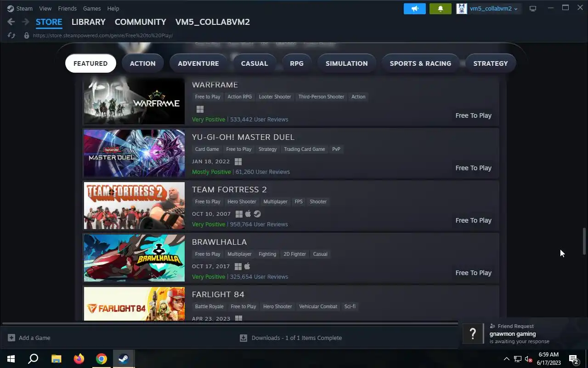Screen dimensions: 588x368
Task: Open the Friends menu
Action: [68, 8]
